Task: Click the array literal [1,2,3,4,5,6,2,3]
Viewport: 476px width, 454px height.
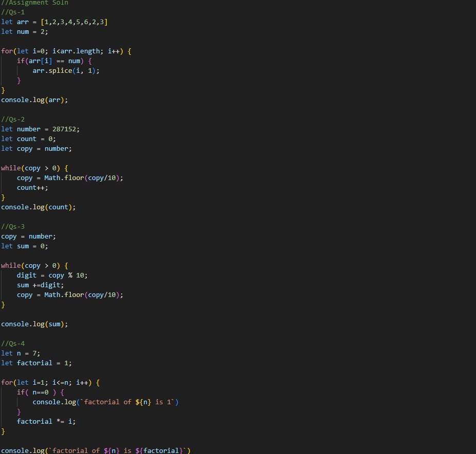Action: [73, 22]
